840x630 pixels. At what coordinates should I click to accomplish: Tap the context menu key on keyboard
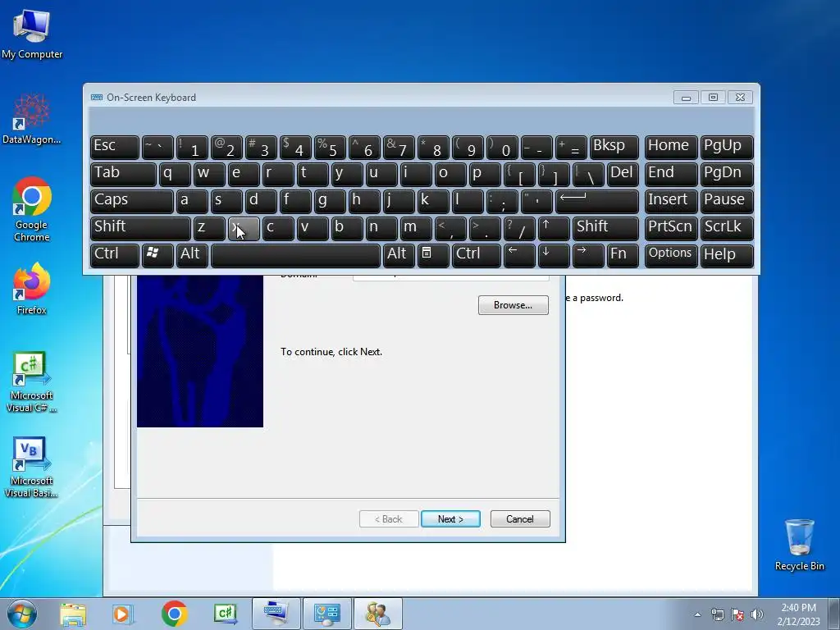point(433,255)
